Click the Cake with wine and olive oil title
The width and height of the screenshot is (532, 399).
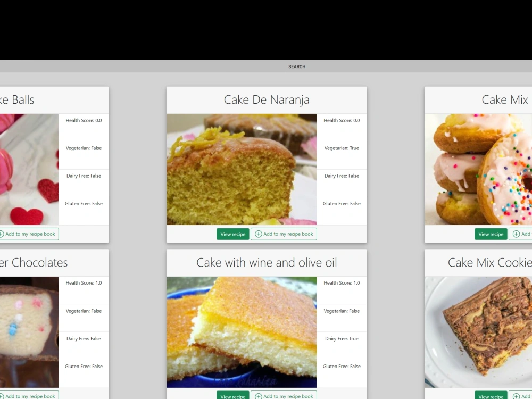click(x=266, y=262)
